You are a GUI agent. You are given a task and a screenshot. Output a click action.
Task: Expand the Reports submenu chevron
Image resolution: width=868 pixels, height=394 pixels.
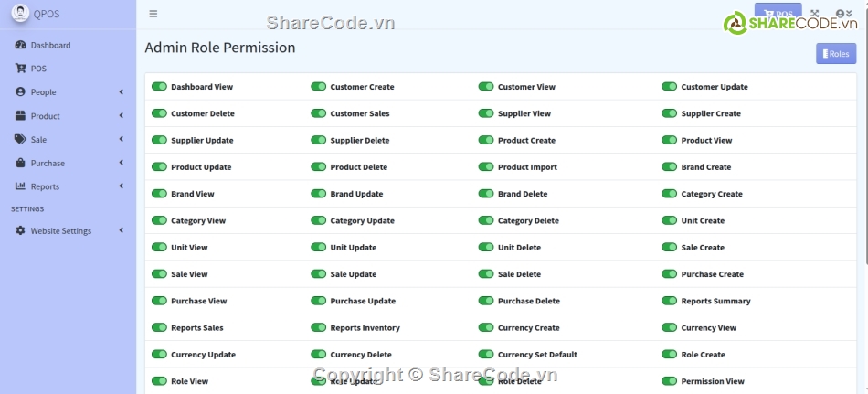(x=122, y=186)
